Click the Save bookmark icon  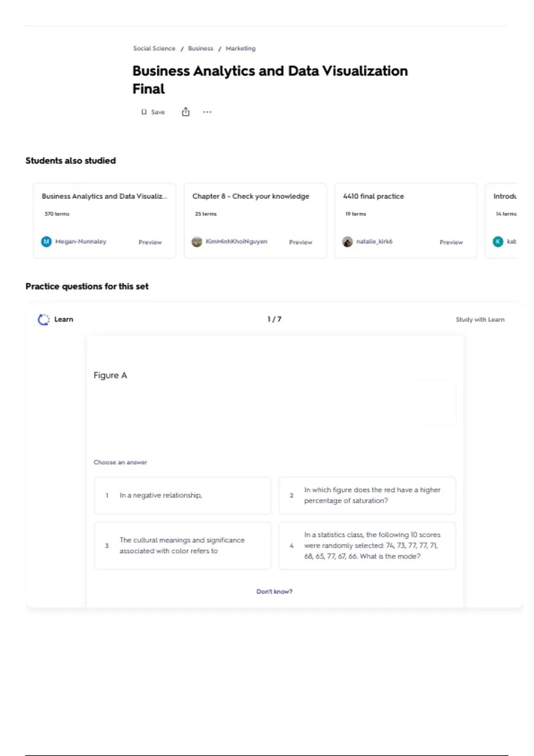[144, 112]
